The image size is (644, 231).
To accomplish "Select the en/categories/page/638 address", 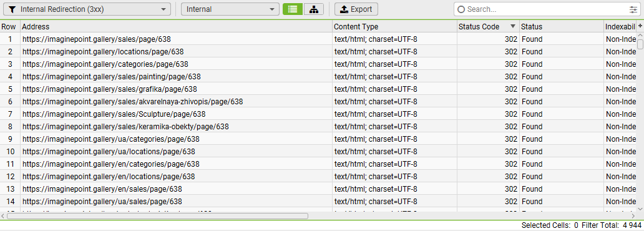I will coord(111,164).
